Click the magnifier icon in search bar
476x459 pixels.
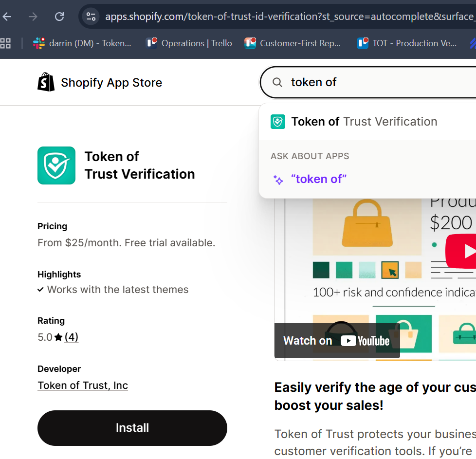point(277,82)
